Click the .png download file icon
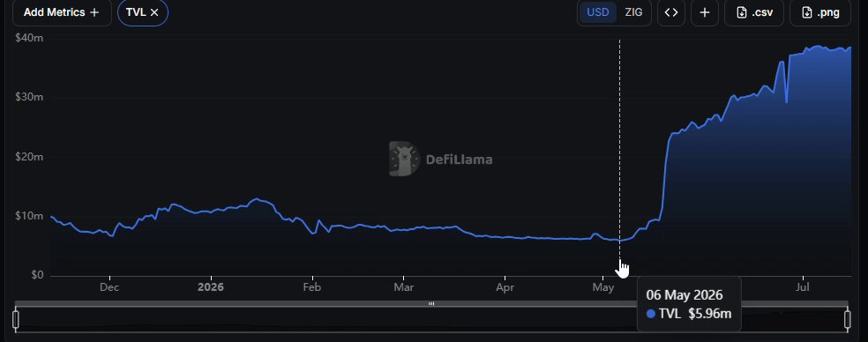This screenshot has height=342, width=868. tap(807, 12)
